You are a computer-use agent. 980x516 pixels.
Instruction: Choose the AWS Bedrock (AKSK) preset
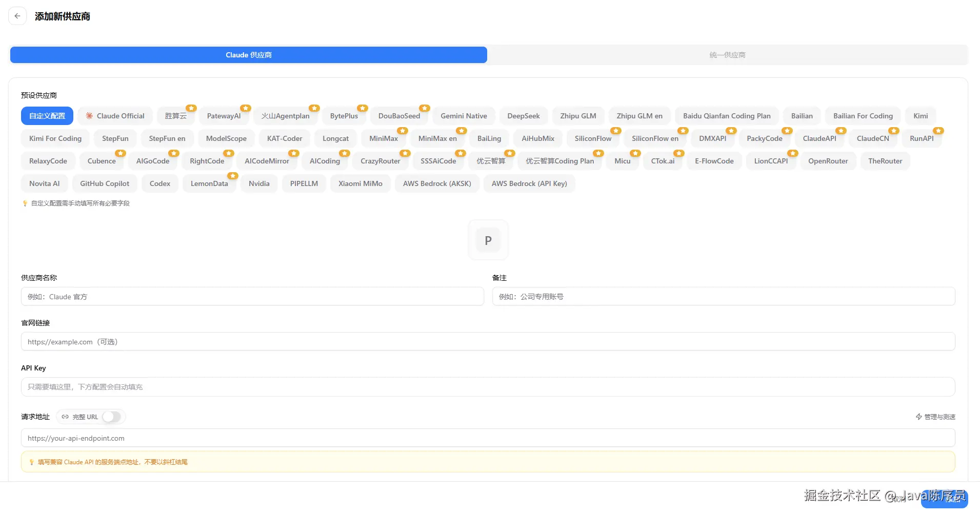click(x=437, y=183)
